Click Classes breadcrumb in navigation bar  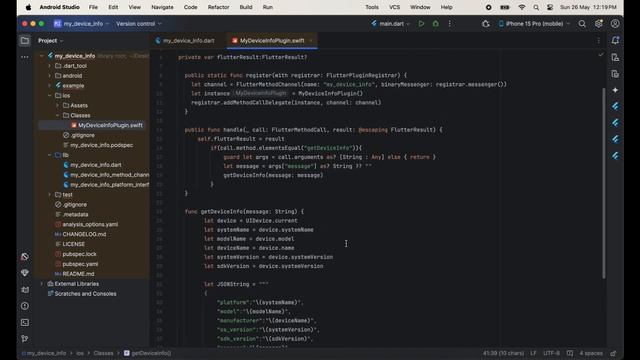(x=103, y=353)
